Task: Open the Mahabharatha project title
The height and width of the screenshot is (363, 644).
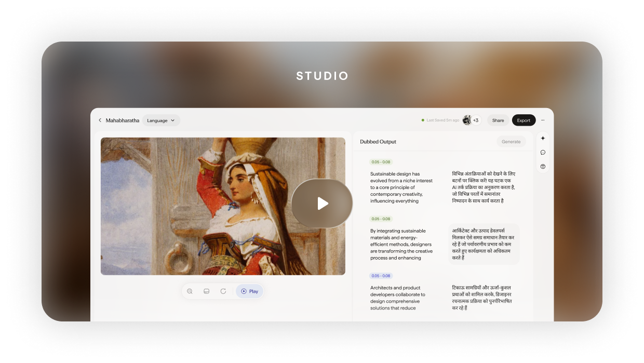Action: click(x=123, y=120)
